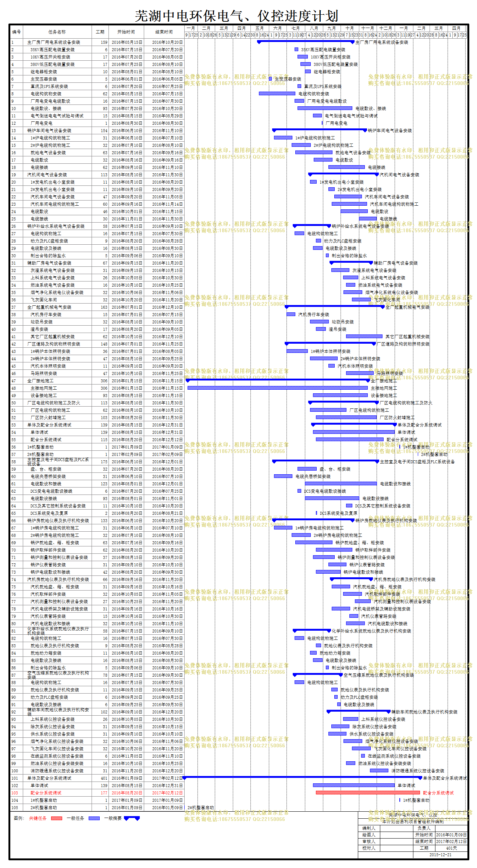The height and width of the screenshot is (868, 477).
Task: Select task name 全厂接地施工 in row 47
Action: pyautogui.click(x=40, y=381)
